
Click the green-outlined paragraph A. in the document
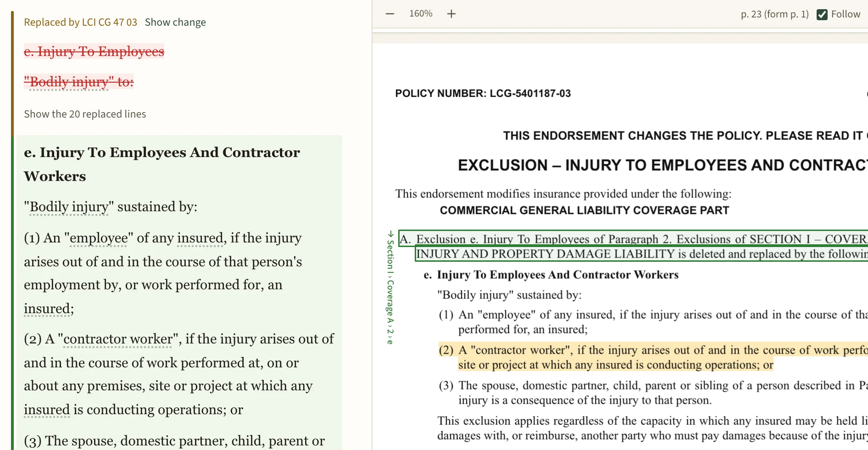tap(633, 246)
